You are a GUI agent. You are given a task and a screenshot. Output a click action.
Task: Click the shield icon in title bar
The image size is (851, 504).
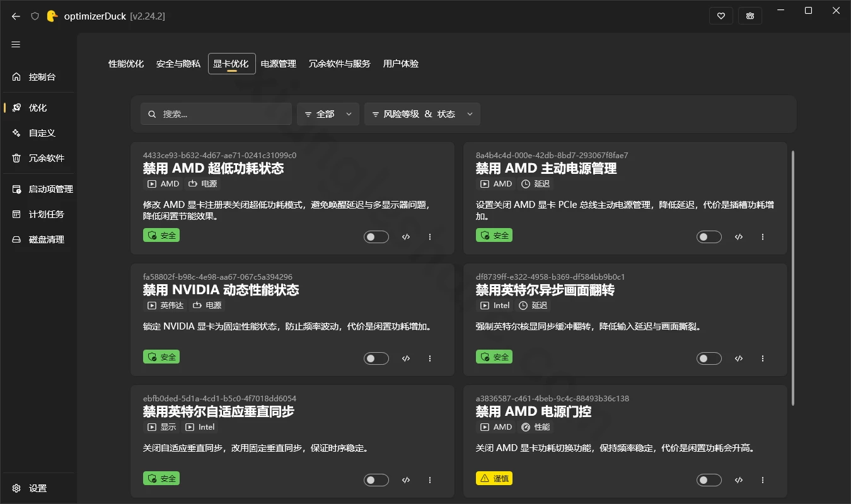point(35,16)
